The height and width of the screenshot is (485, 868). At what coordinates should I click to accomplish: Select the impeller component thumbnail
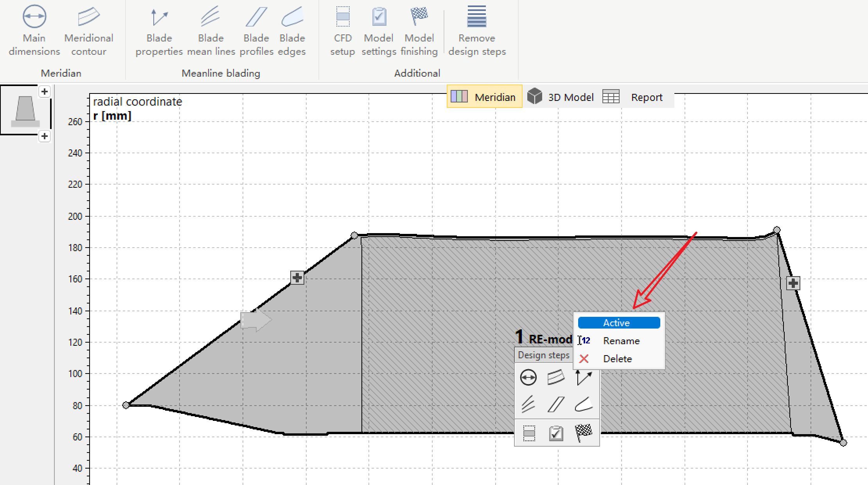click(x=25, y=111)
